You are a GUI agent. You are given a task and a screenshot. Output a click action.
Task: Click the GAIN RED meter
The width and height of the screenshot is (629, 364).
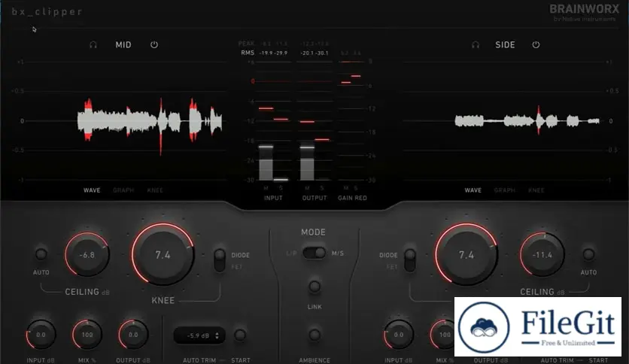[x=351, y=121]
